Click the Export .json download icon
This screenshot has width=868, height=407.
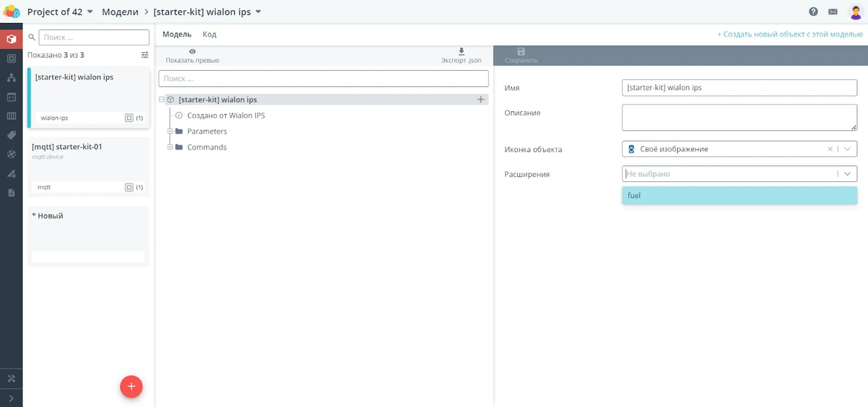pyautogui.click(x=461, y=52)
